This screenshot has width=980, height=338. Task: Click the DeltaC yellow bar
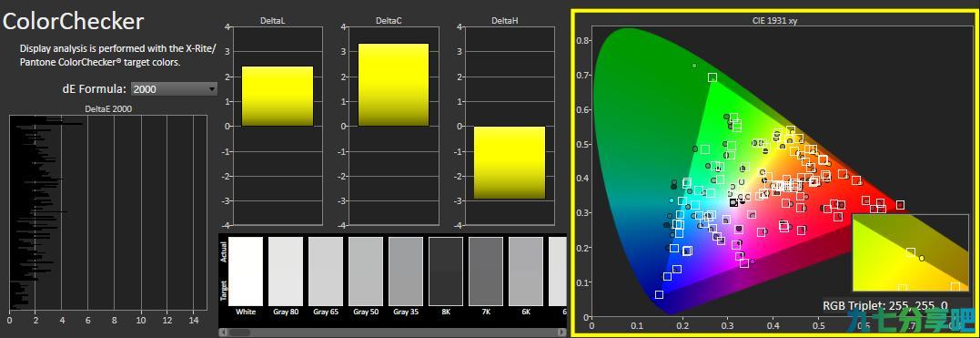point(393,85)
